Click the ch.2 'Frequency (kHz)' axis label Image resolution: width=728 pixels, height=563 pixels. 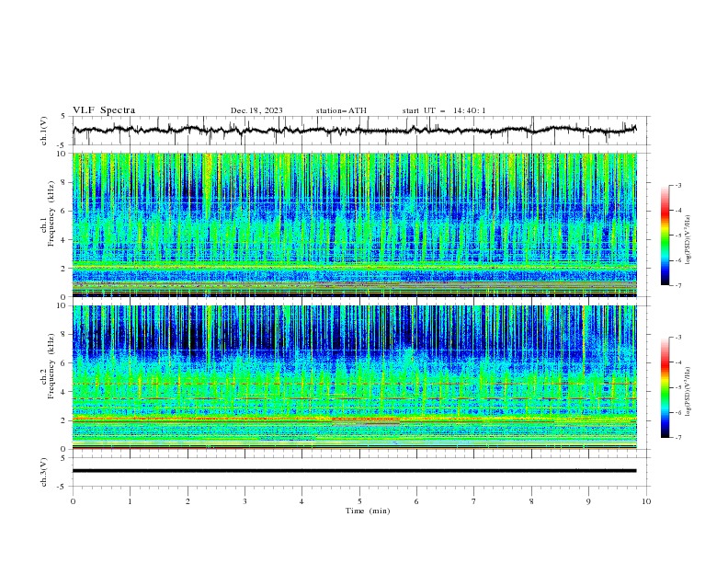[51, 366]
